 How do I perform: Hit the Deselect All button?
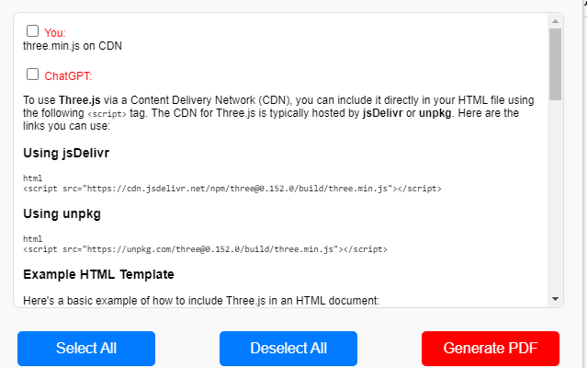288,348
